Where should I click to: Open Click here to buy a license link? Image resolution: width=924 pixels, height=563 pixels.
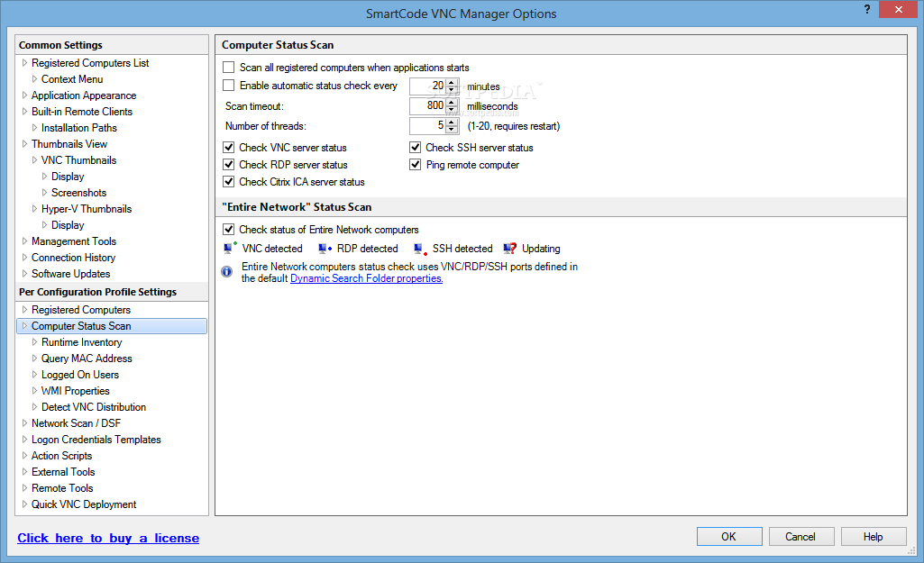pyautogui.click(x=108, y=538)
